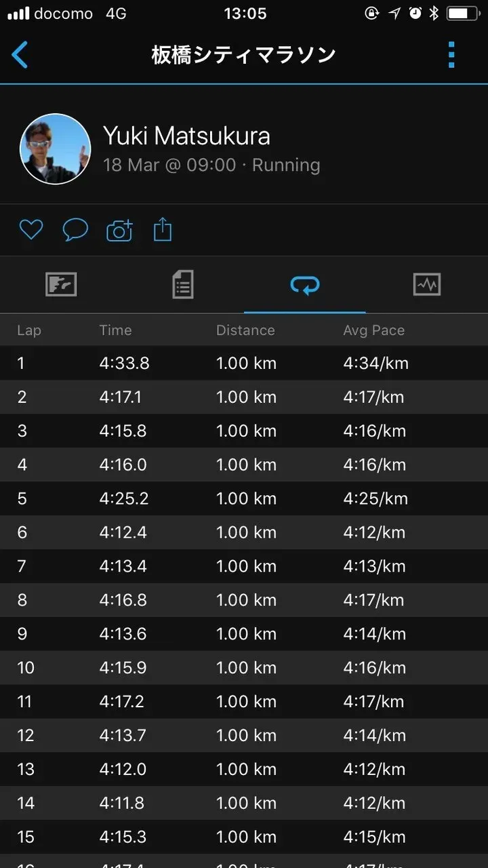This screenshot has height=868, width=488.
Task: Tap the Bluetooth status icon
Action: pos(434,14)
